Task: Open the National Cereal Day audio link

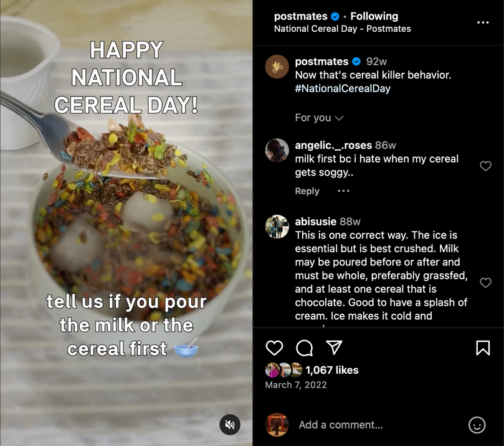Action: (342, 29)
